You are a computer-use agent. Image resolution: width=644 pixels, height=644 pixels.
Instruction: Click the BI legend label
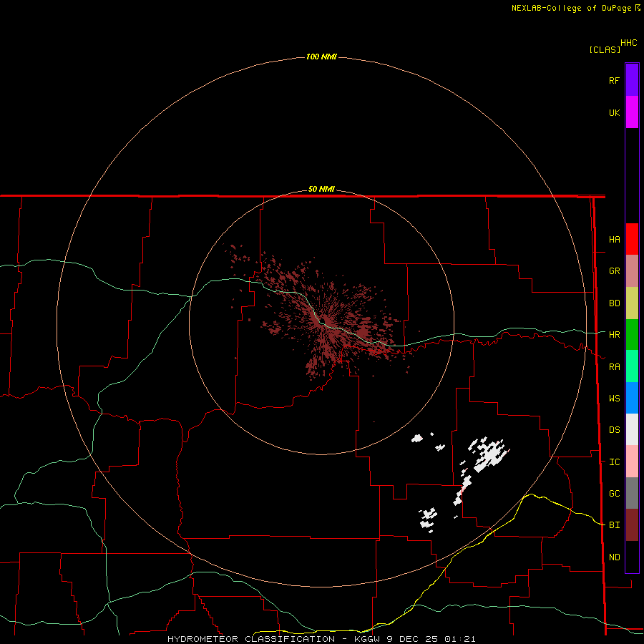tap(614, 525)
